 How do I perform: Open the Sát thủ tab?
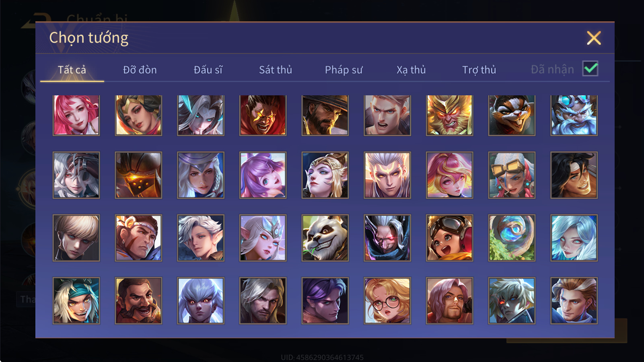pos(276,70)
